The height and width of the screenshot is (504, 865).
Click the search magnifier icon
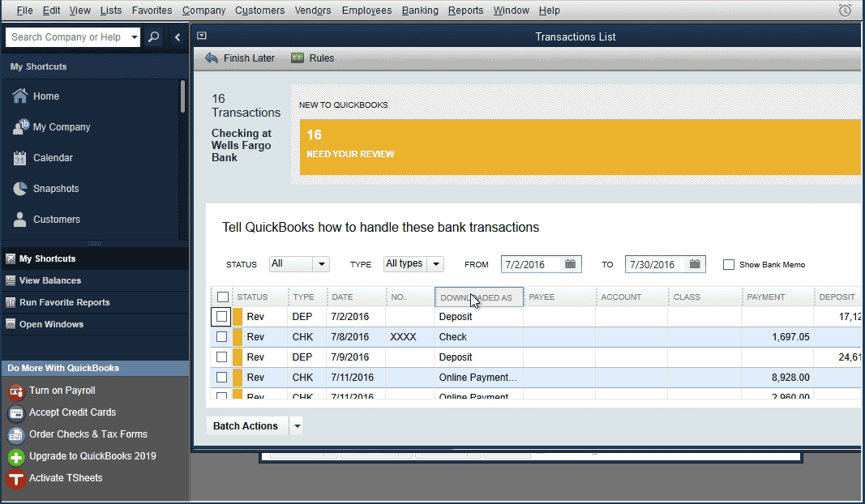pos(154,37)
